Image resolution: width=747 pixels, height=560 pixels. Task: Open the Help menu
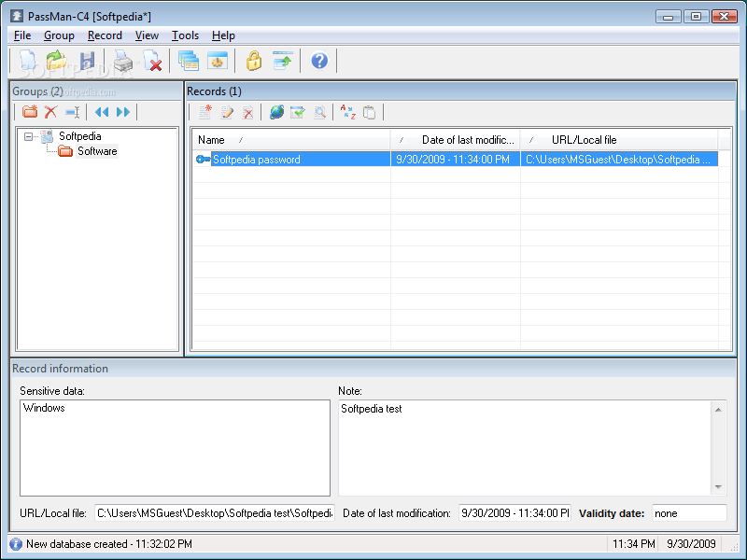[223, 35]
